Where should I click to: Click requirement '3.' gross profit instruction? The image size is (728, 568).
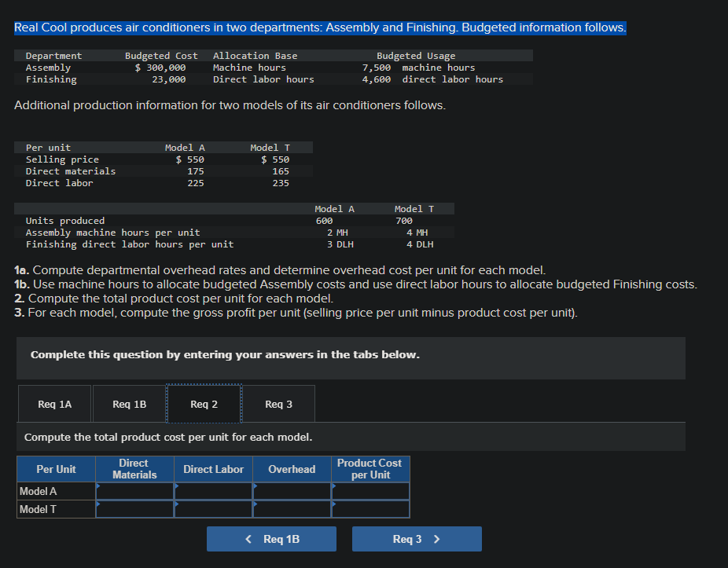(x=296, y=313)
